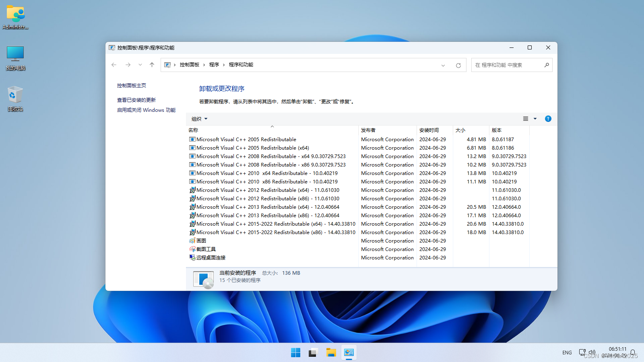Select the 截图工具 program icon
This screenshot has height=362, width=644.
[x=192, y=249]
